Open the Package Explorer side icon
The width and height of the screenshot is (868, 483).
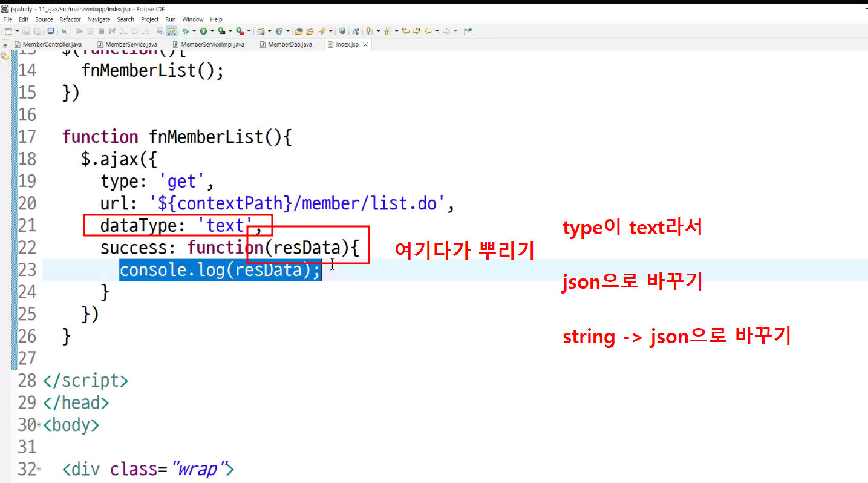coord(5,56)
